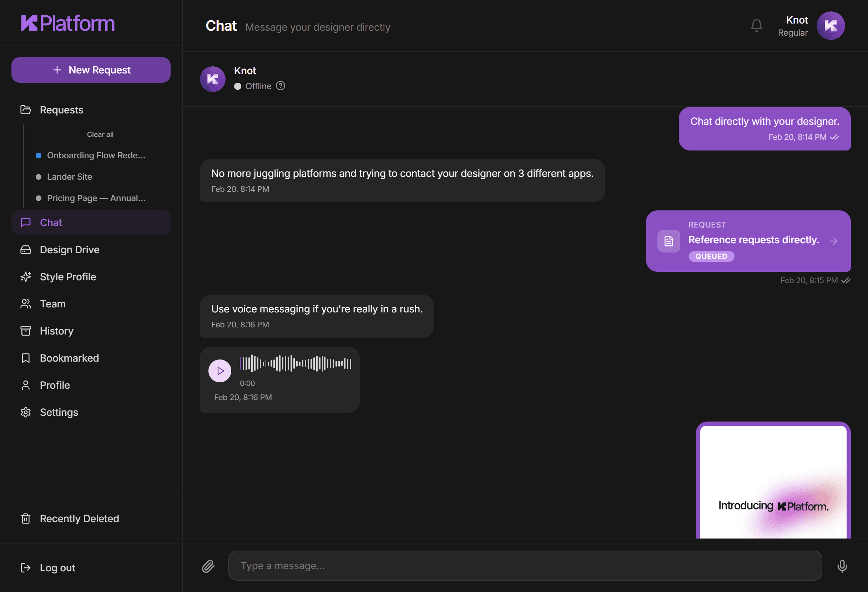Select the Onboarding Flow Redesign request

pos(96,155)
